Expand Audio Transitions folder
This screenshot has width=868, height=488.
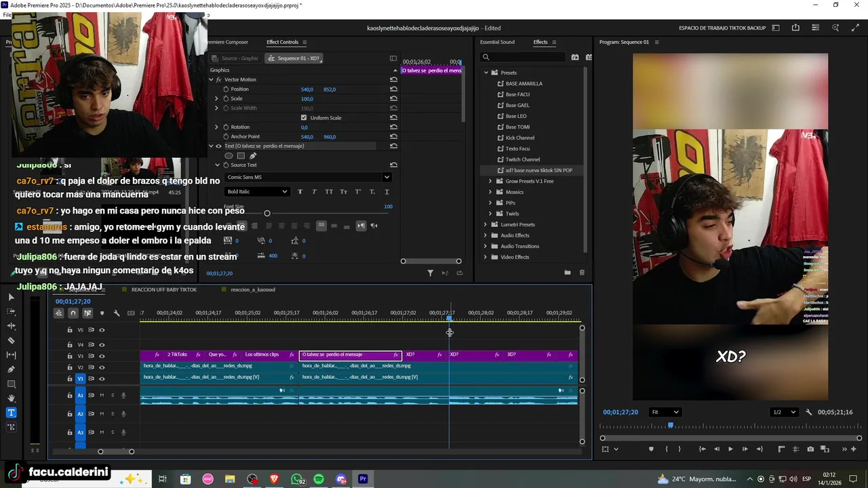click(486, 246)
